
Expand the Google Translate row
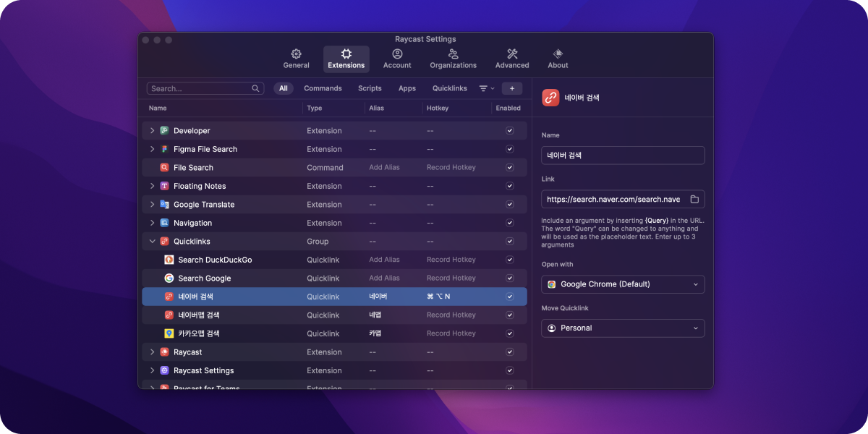click(x=152, y=205)
